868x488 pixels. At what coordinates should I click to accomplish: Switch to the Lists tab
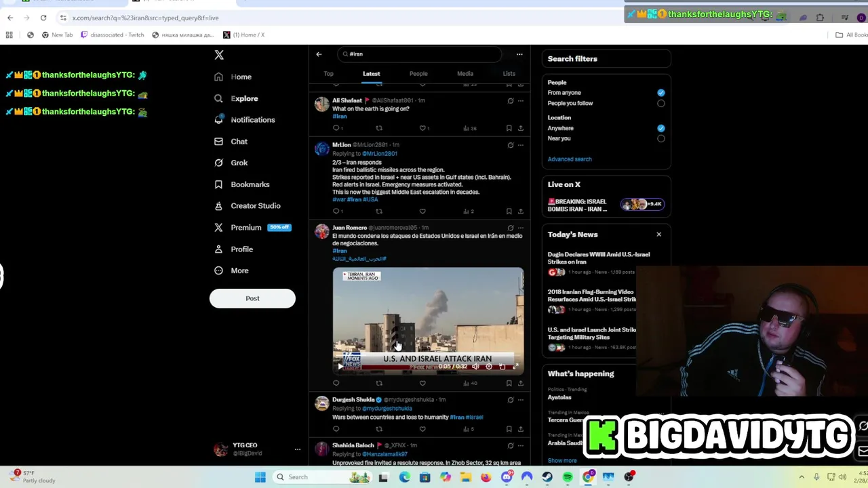coord(509,73)
